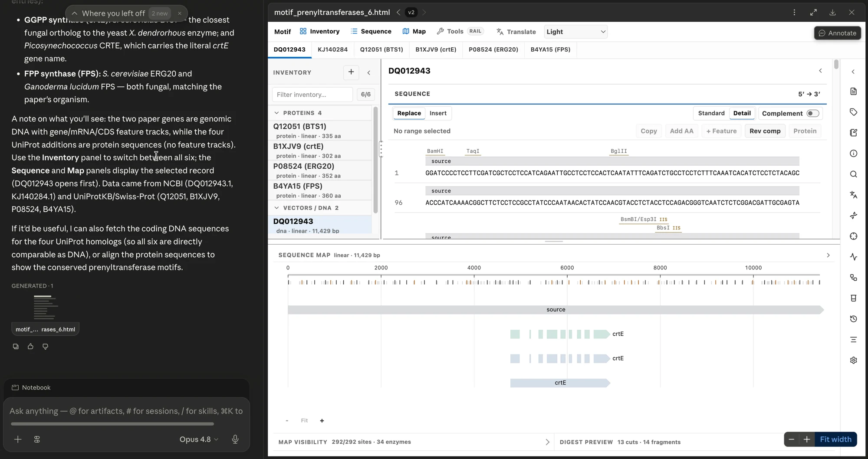The width and height of the screenshot is (868, 459).
Task: Collapse the DQ012943 sequence panel
Action: tap(820, 71)
